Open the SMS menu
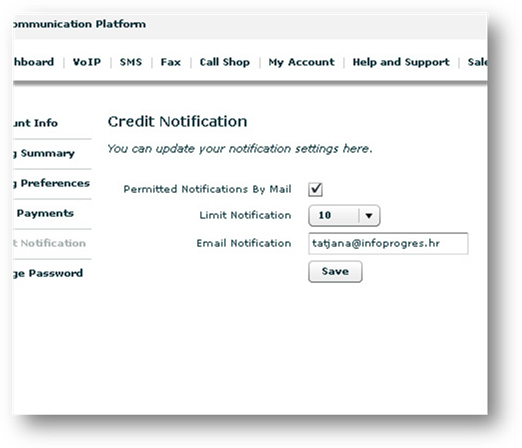Viewport: 522px width, 448px height. [x=131, y=62]
